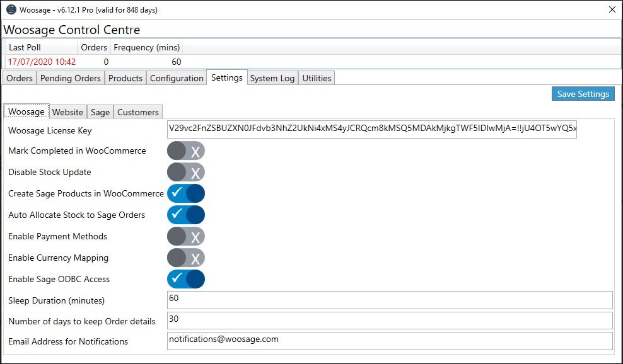The height and width of the screenshot is (364, 623).
Task: Click the Woosage Control Centre heading
Action: 72,30
